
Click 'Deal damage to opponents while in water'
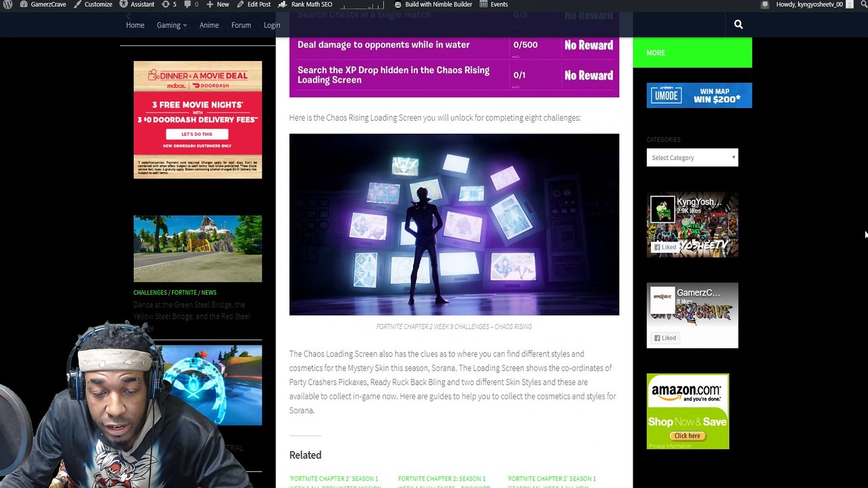tap(384, 45)
